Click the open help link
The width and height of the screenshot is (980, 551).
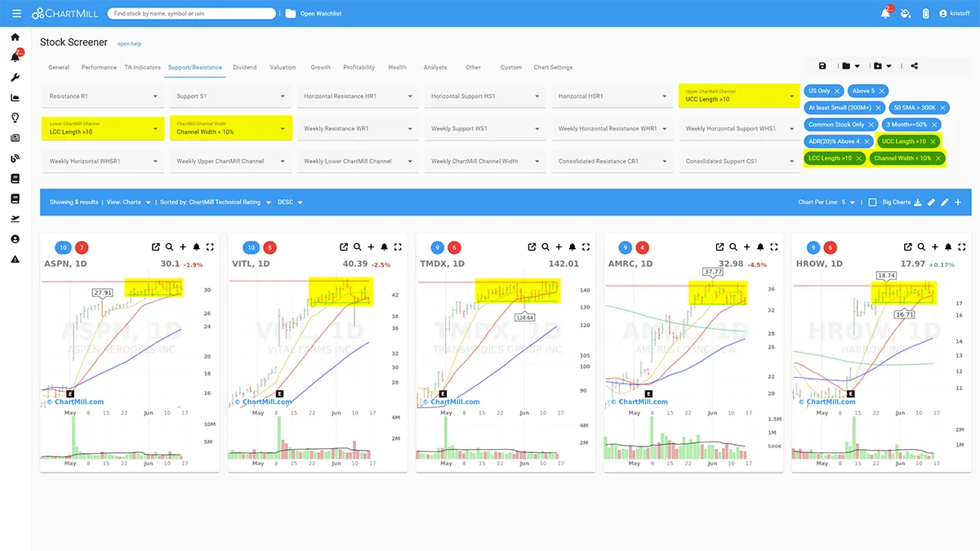point(129,43)
